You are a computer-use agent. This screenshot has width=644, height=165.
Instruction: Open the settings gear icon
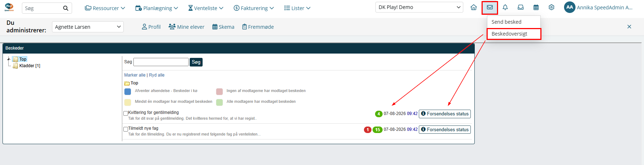click(551, 8)
